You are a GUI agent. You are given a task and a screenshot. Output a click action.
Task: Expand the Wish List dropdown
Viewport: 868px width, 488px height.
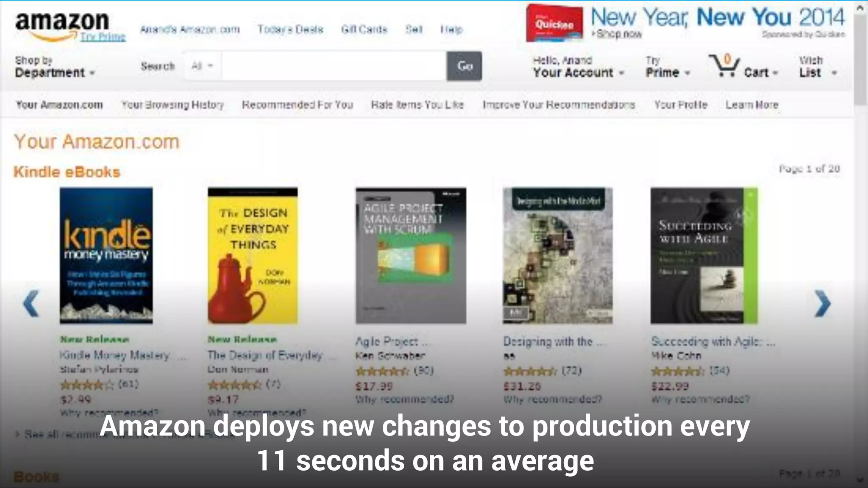[818, 67]
